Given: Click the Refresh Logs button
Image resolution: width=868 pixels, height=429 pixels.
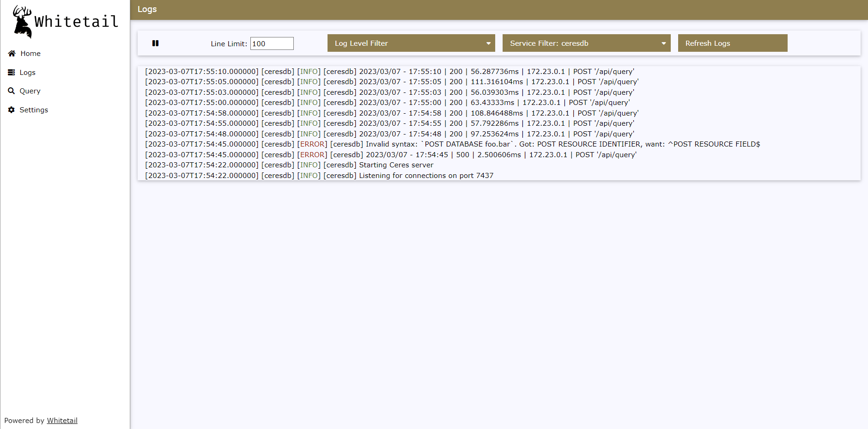Looking at the screenshot, I should 733,43.
